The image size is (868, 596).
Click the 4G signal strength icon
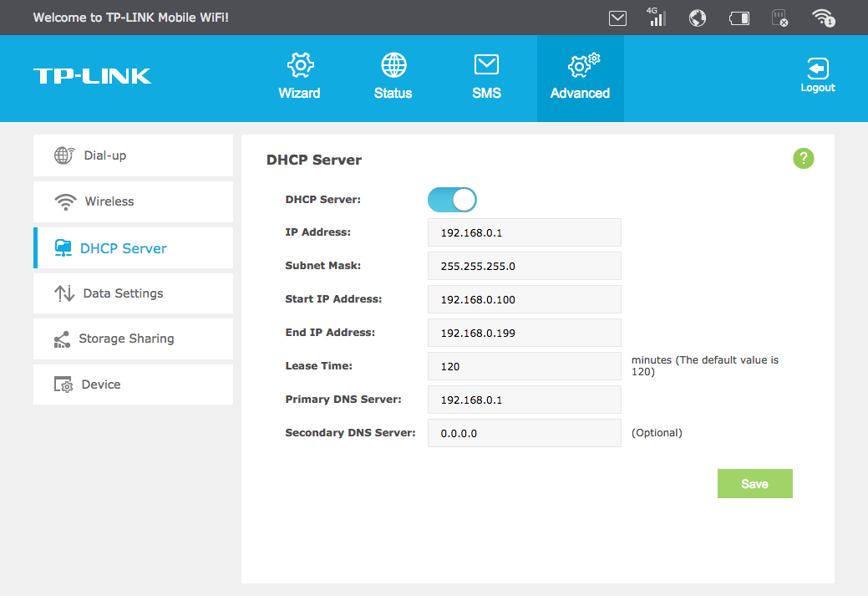coord(657,18)
